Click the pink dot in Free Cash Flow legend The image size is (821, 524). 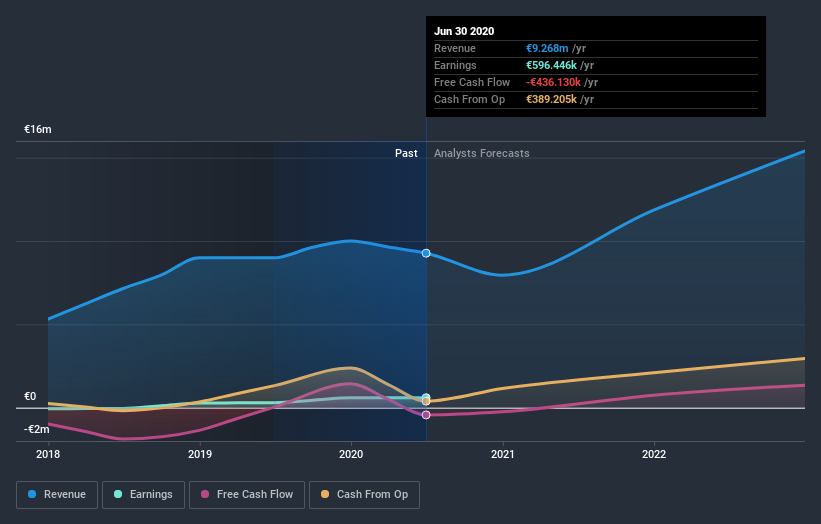click(205, 494)
